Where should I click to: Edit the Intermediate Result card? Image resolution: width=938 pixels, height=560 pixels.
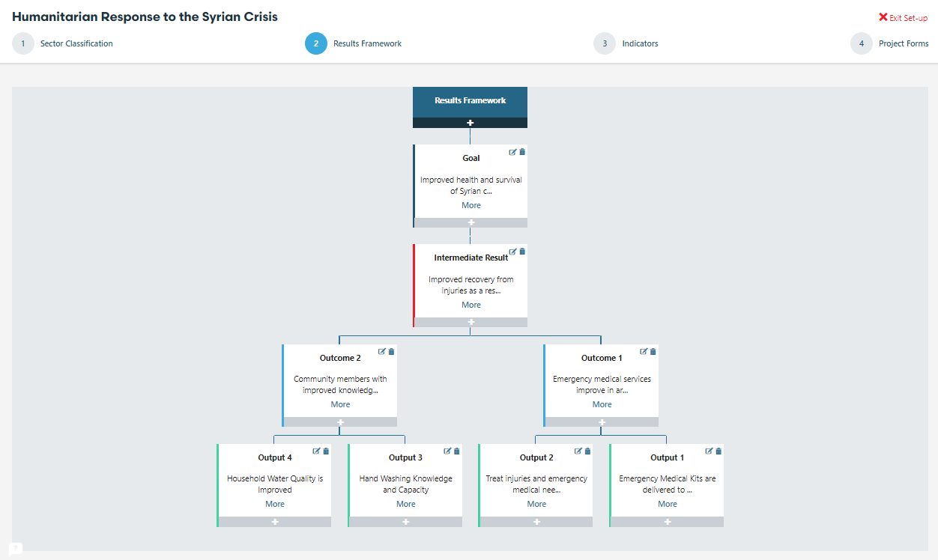point(512,252)
